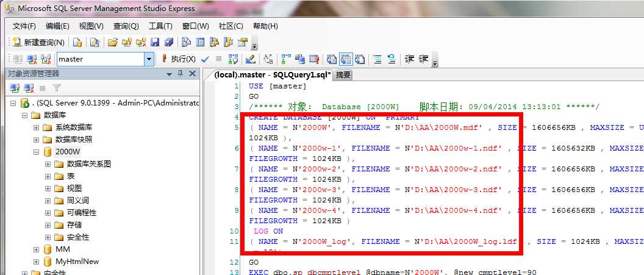The image size is (644, 275).
Task: Open the Object Explorer window position dropdown
Action: pyautogui.click(x=169, y=74)
